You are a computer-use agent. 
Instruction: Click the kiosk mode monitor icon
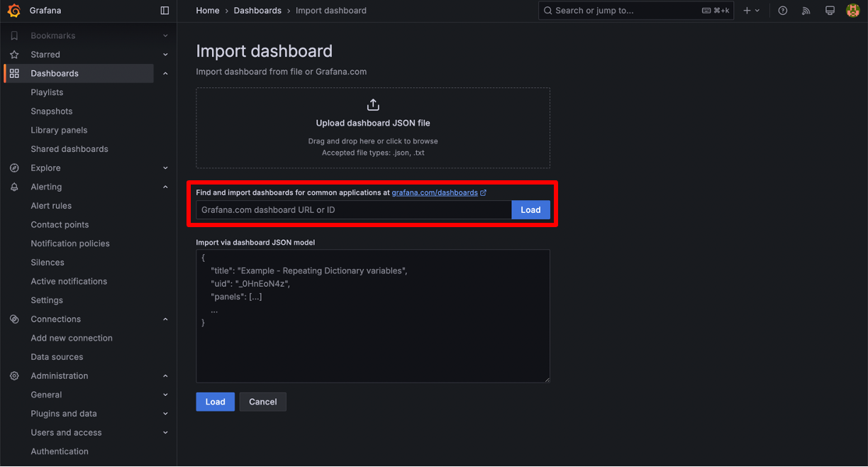[830, 11]
